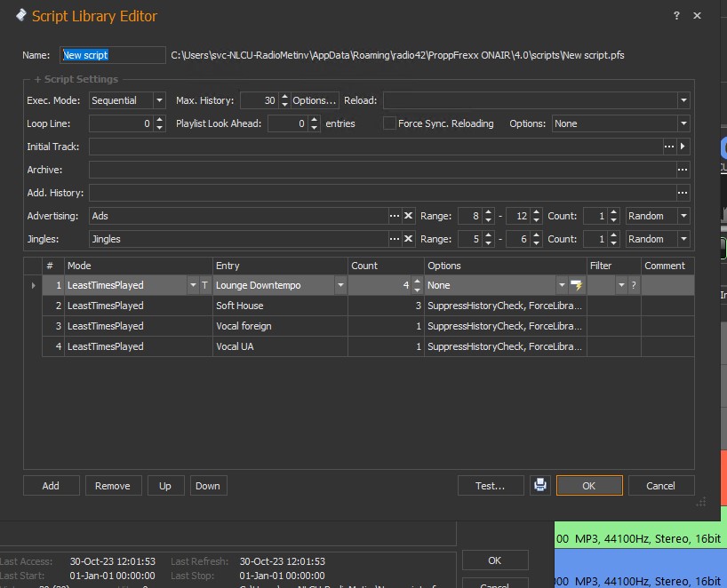Open the Exec. Mode dropdown
Viewport: 727px width, 588px height.
158,100
